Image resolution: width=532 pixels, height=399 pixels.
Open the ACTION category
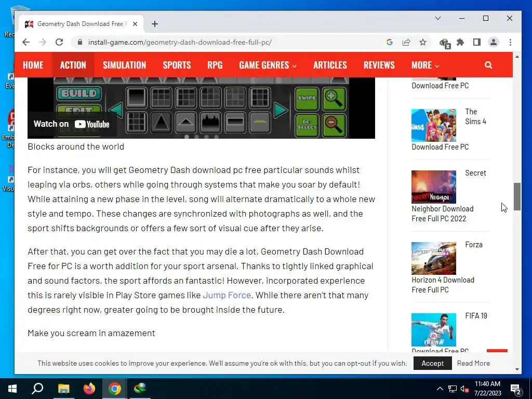pos(73,65)
